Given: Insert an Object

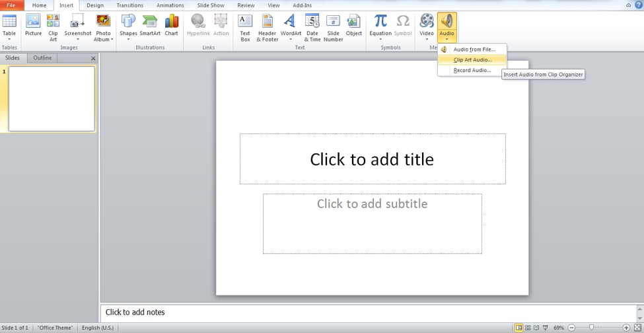Looking at the screenshot, I should (353, 23).
